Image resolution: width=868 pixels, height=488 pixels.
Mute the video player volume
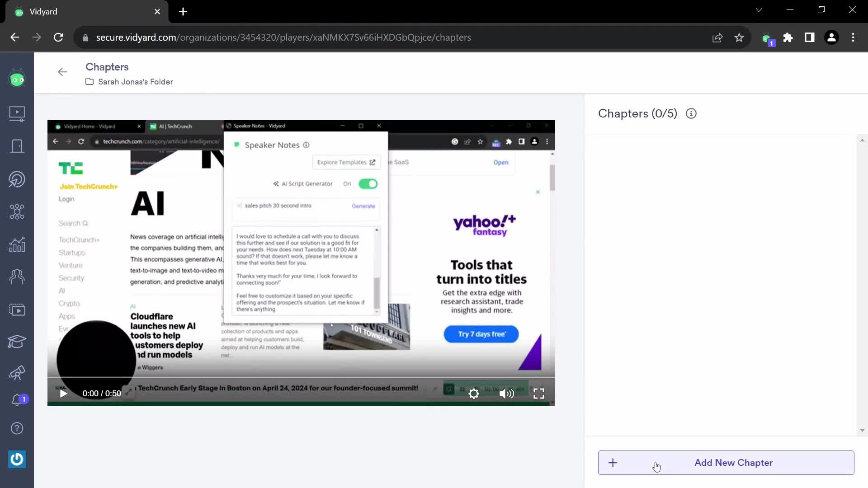click(506, 394)
